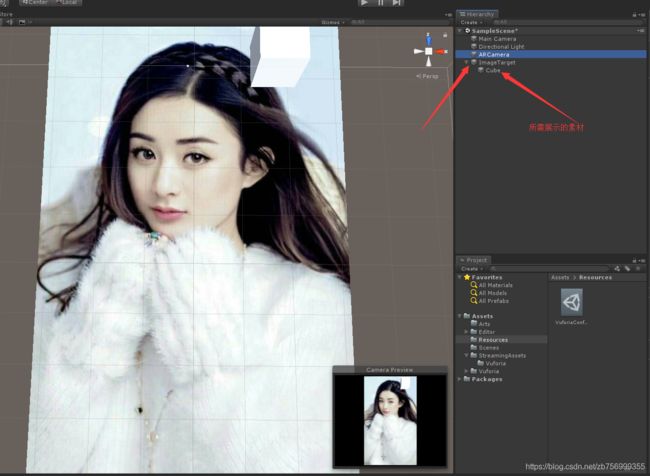Select SampleScene in the Hierarchy
Viewport: 650px width, 476px height.
[494, 31]
